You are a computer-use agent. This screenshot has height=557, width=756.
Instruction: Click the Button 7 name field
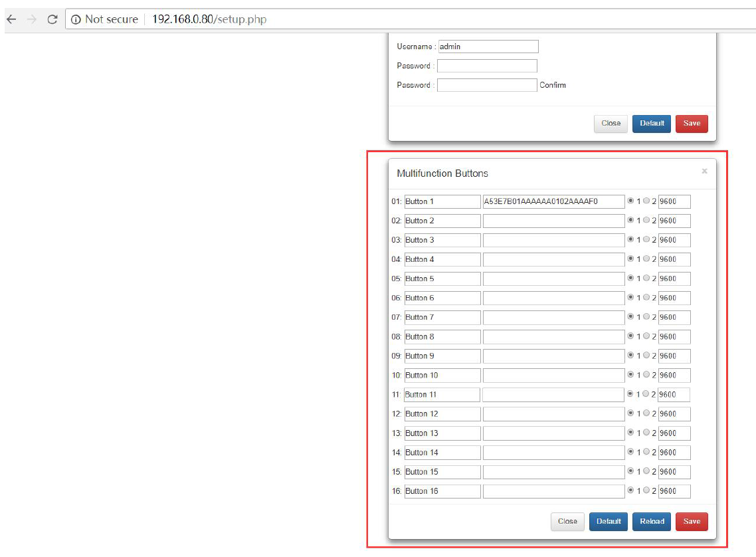pyautogui.click(x=442, y=317)
